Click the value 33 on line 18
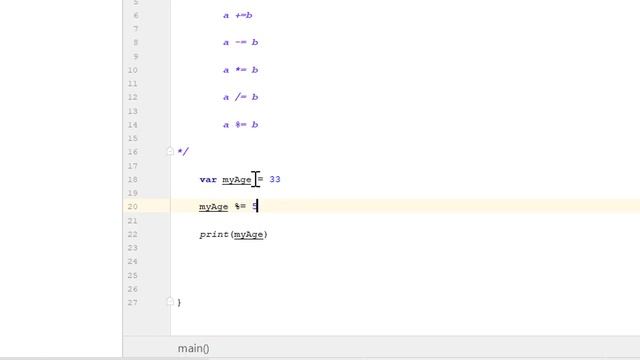This screenshot has height=360, width=640. point(275,179)
